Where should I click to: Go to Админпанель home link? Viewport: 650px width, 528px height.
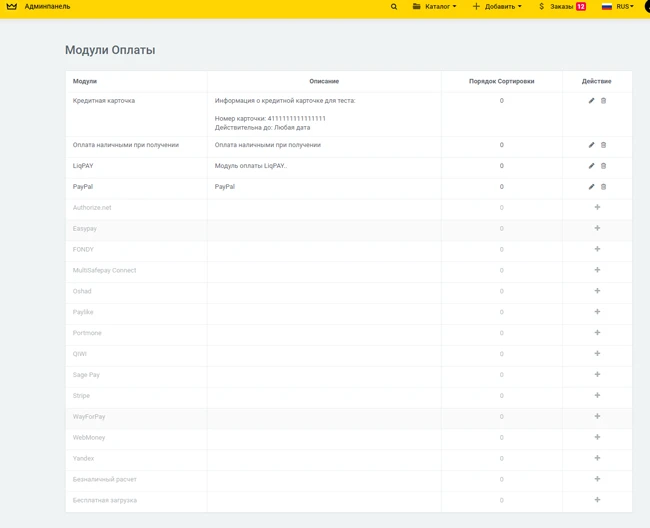(x=47, y=7)
